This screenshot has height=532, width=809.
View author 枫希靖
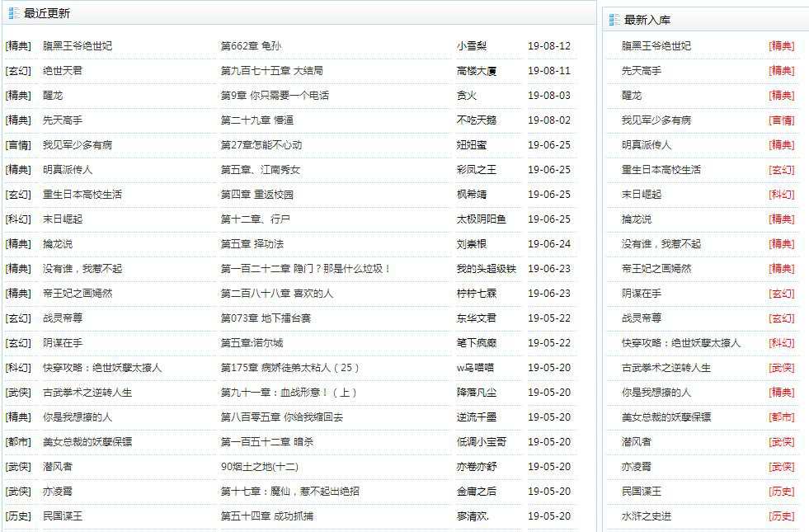click(472, 195)
